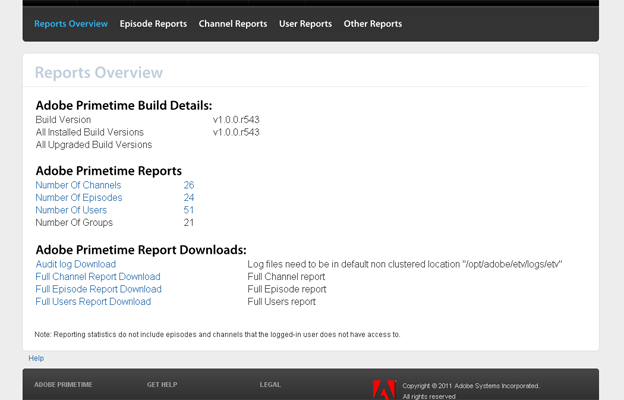The width and height of the screenshot is (624, 400).
Task: View the Number Of Users report link
Action: tap(71, 210)
